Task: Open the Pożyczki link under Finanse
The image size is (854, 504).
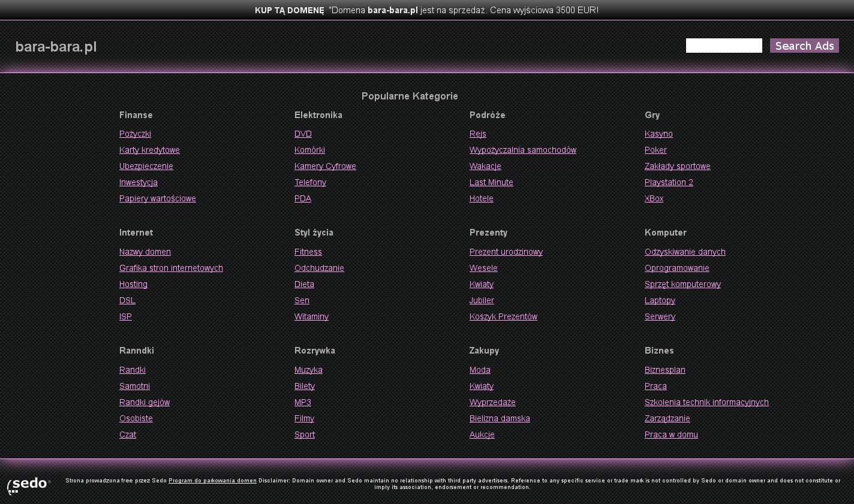Action: coord(135,134)
